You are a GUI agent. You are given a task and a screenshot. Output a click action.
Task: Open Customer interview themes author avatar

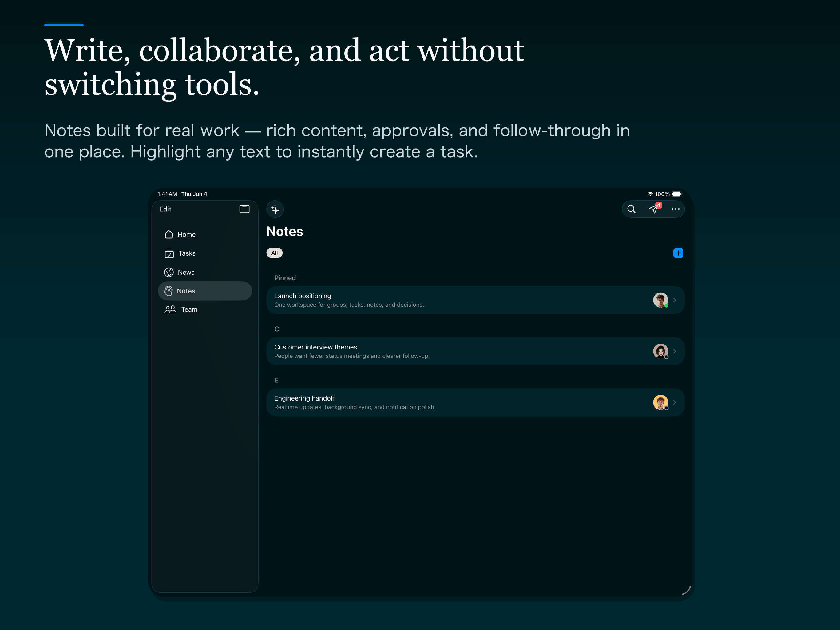[x=660, y=351]
